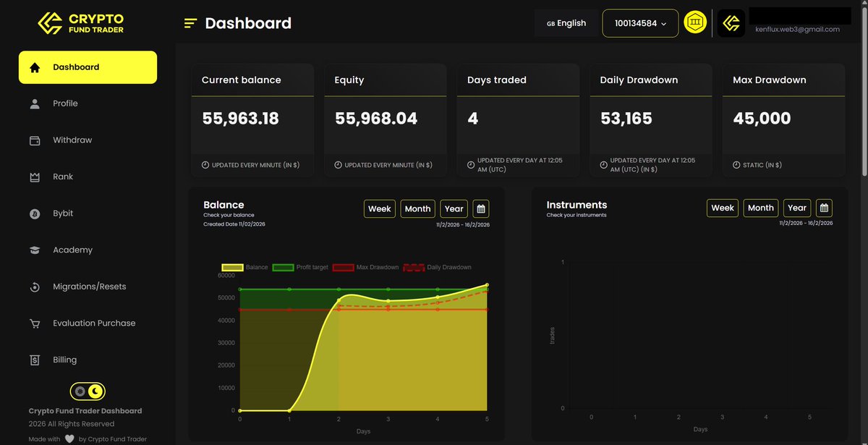This screenshot has width=868, height=445.
Task: Click the Current balance value 55,963.18
Action: 240,119
